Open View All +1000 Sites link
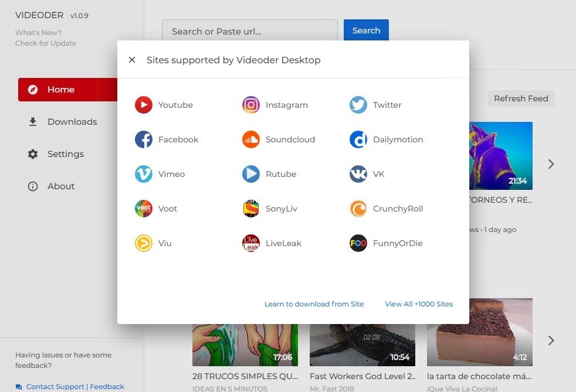The image size is (576, 392). [419, 304]
